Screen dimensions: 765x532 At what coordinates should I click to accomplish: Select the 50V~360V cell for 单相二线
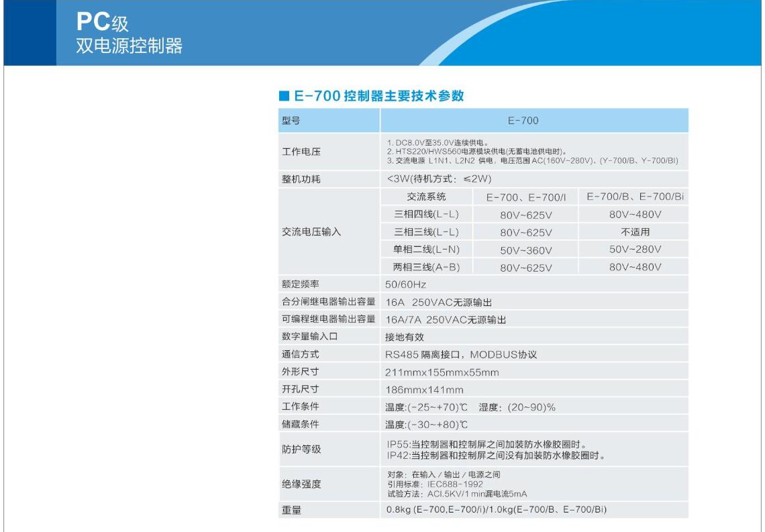[526, 250]
